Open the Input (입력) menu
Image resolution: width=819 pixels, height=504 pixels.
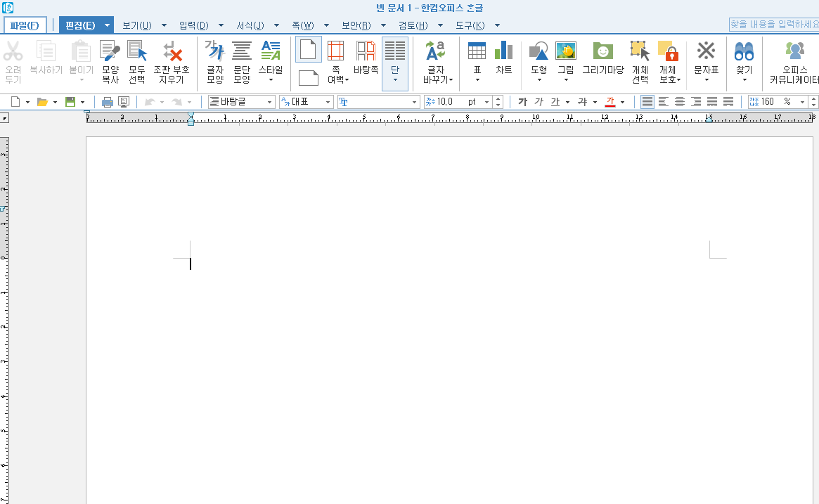(x=194, y=25)
